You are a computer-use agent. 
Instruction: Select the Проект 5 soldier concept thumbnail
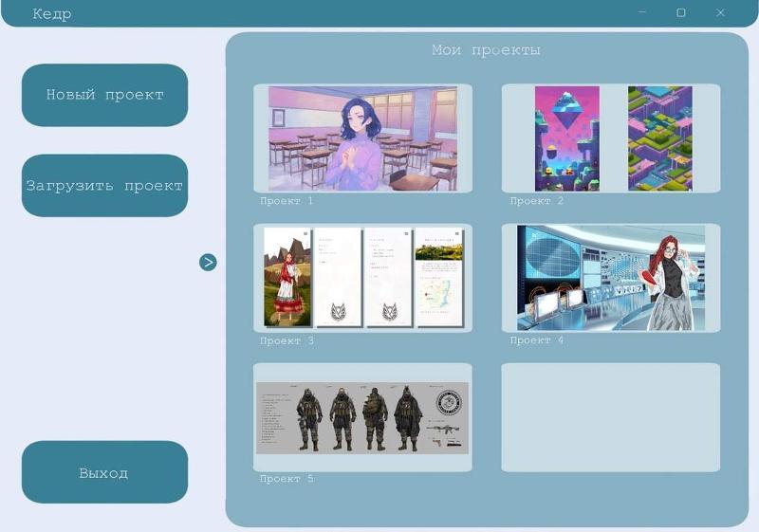pos(362,417)
